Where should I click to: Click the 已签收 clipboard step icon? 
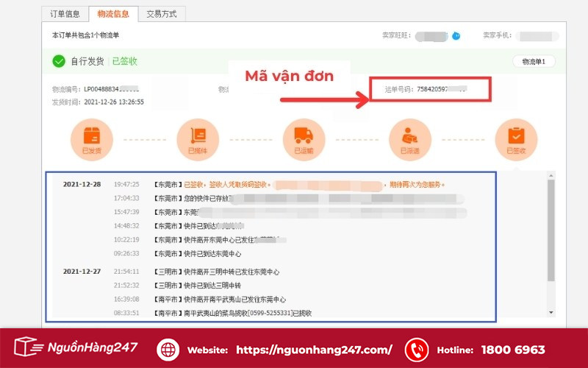[517, 139]
